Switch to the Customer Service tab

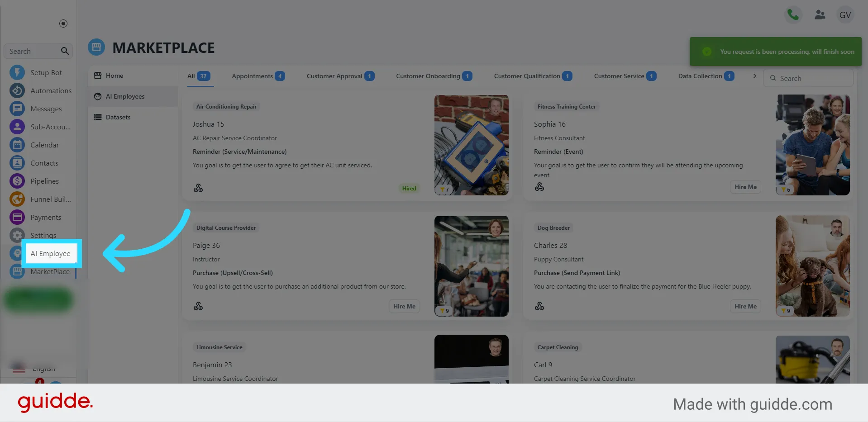[625, 76]
